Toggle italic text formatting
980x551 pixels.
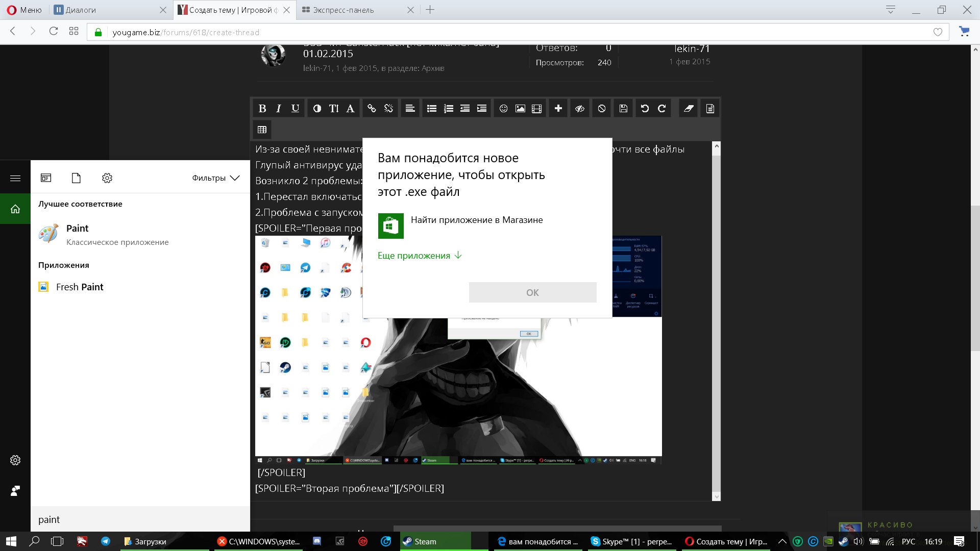click(x=278, y=108)
